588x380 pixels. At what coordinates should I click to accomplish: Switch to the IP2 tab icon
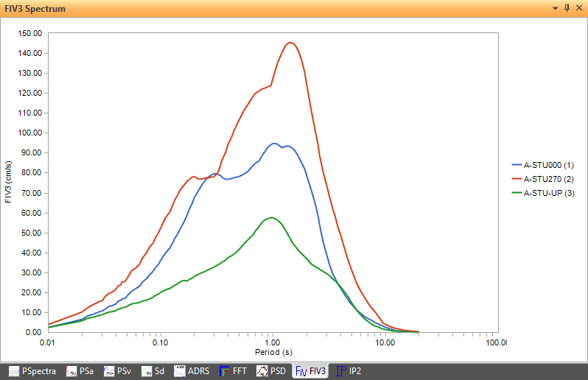[341, 371]
